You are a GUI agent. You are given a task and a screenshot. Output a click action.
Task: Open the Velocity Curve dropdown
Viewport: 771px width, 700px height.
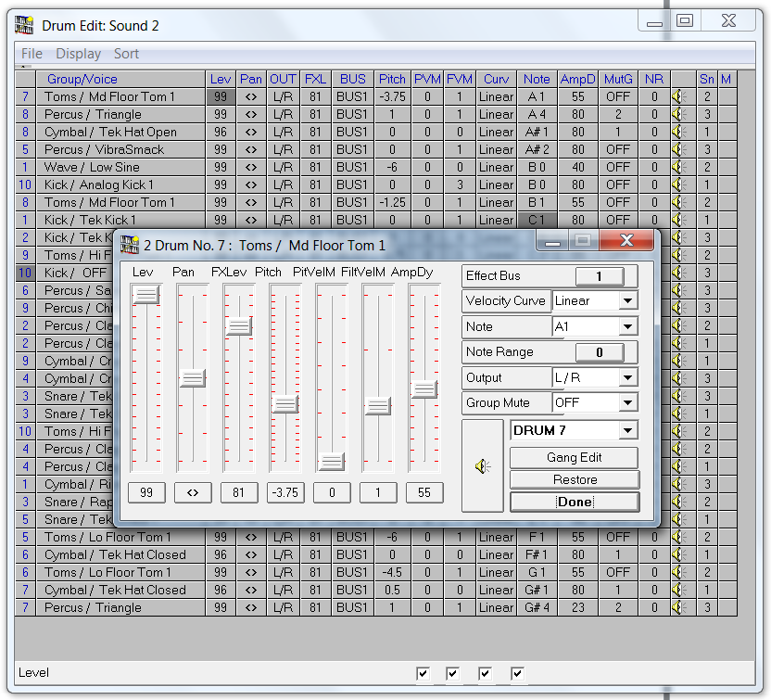(x=627, y=301)
